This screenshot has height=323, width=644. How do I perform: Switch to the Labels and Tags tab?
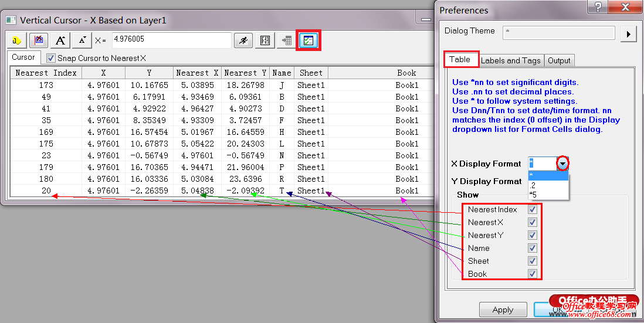point(510,60)
